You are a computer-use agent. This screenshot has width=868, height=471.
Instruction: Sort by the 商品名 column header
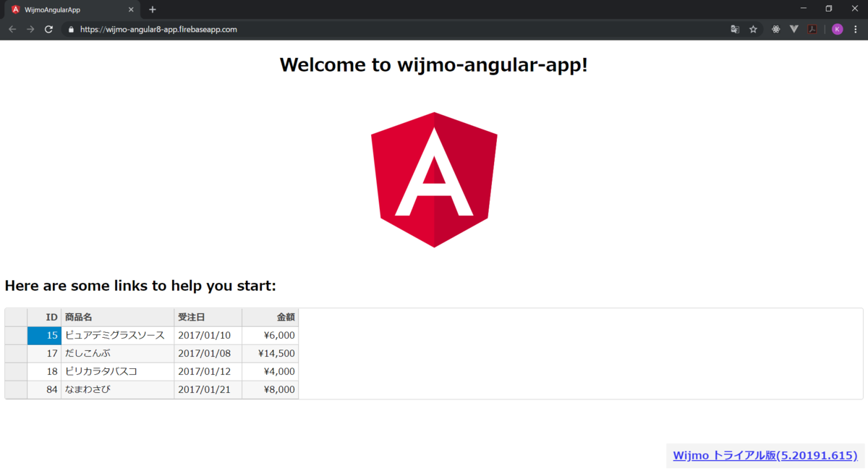(118, 317)
